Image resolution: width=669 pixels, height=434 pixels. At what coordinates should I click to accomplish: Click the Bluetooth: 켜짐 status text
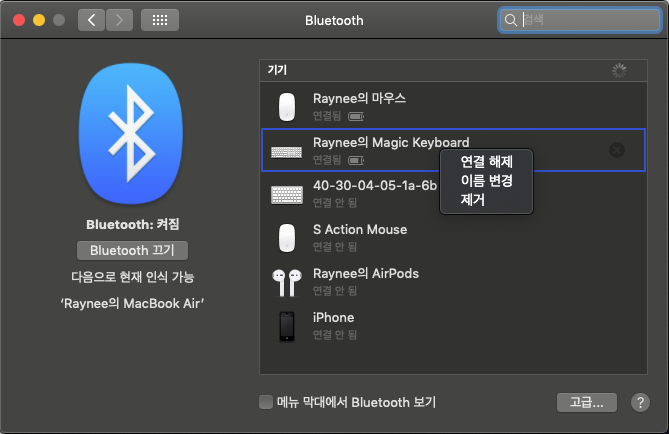pos(133,224)
